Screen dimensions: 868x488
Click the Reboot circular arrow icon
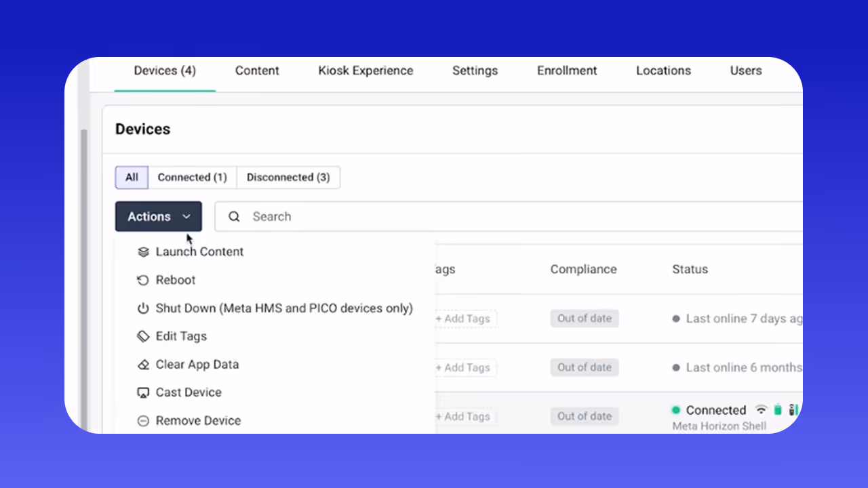click(x=143, y=281)
